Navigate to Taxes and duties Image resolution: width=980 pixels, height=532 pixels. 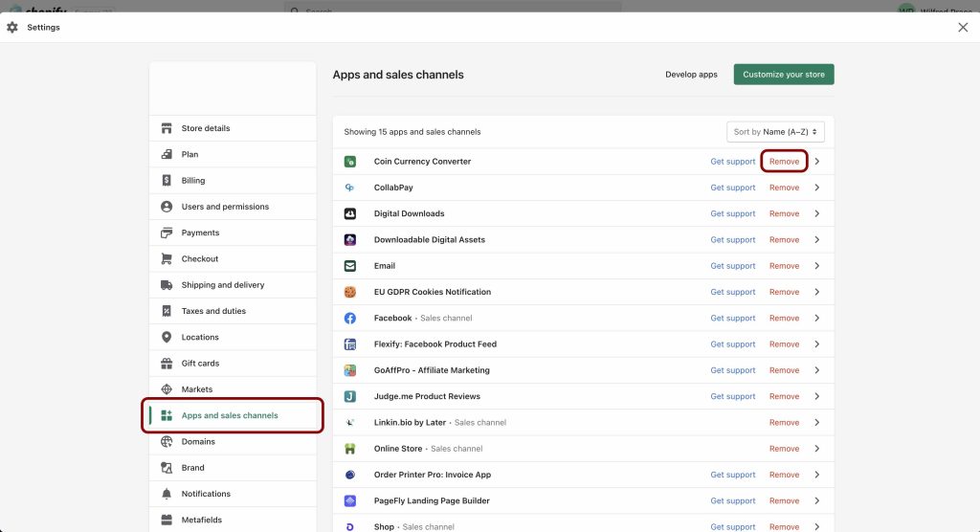pos(233,311)
